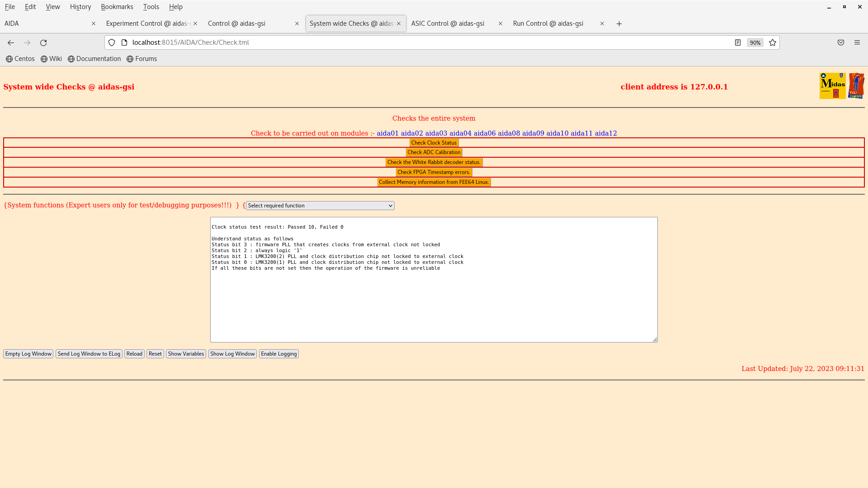Switch to the ASIC Control tab
868x488 pixels.
pos(448,23)
